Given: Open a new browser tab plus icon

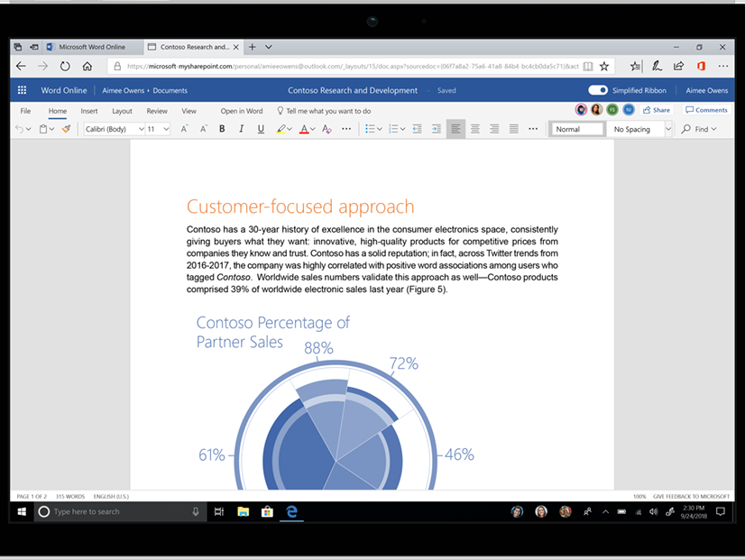Looking at the screenshot, I should coord(253,47).
